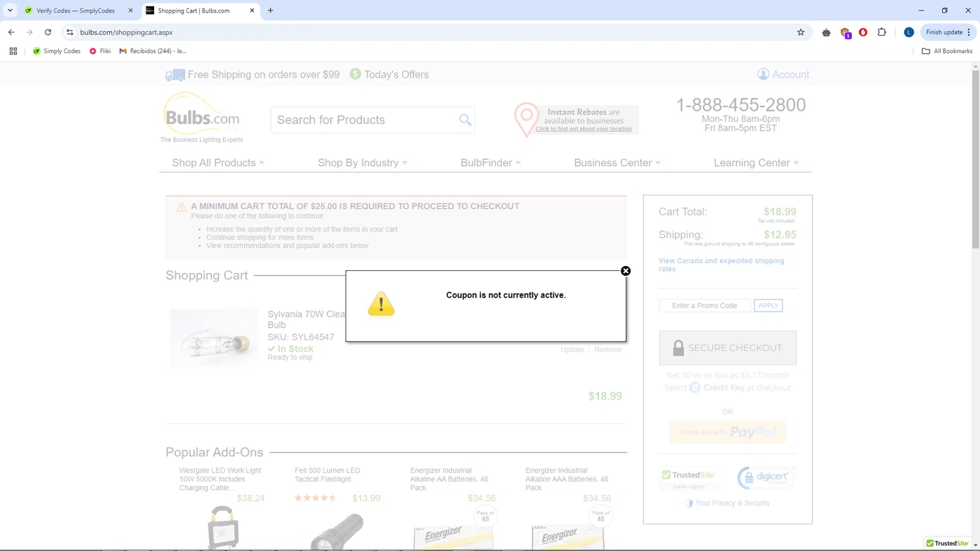The image size is (980, 551).
Task: Click the red Opera-style extension icon
Action: 863,32
